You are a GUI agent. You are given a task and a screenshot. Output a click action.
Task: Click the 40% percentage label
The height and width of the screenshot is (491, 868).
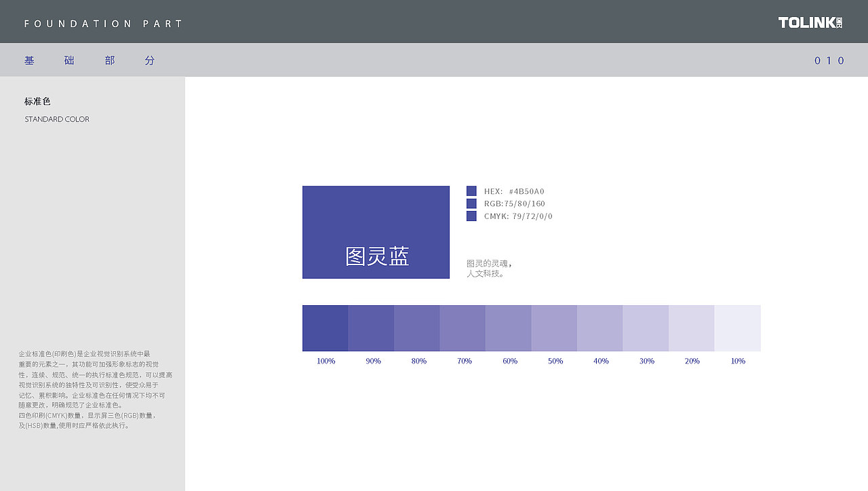pos(601,361)
